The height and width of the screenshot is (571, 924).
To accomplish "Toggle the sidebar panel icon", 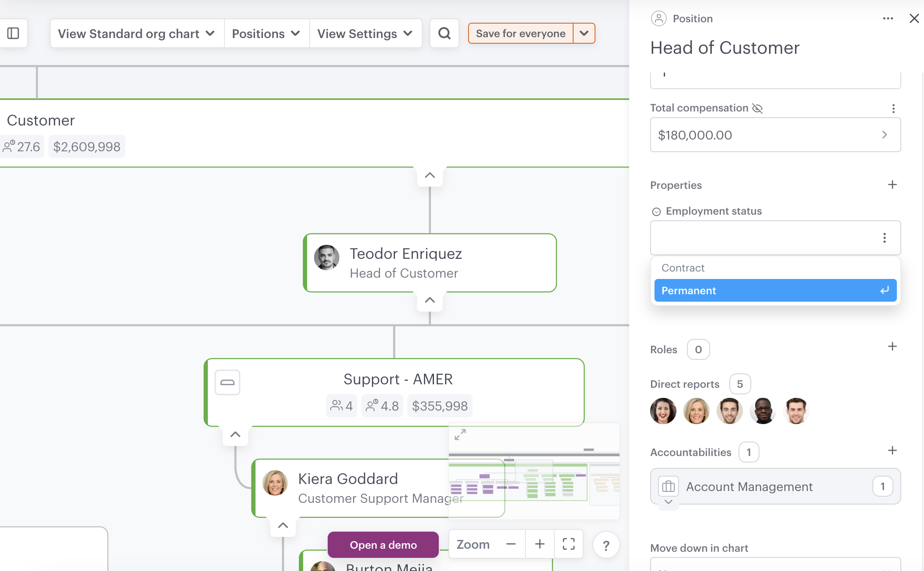I will 13,33.
